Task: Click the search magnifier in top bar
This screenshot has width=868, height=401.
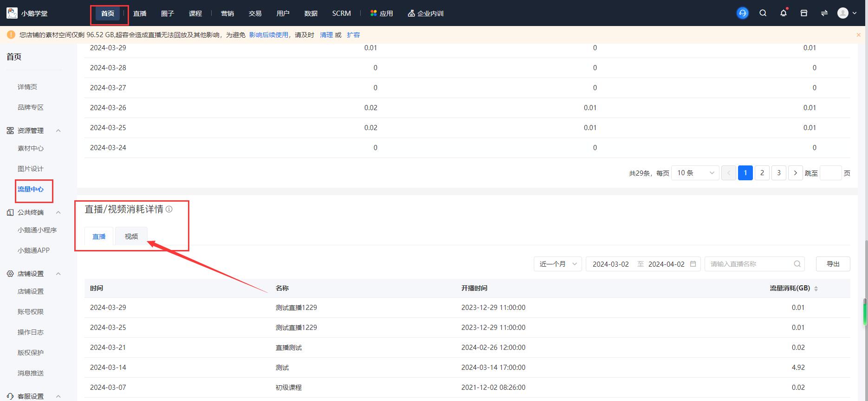Action: click(x=763, y=13)
